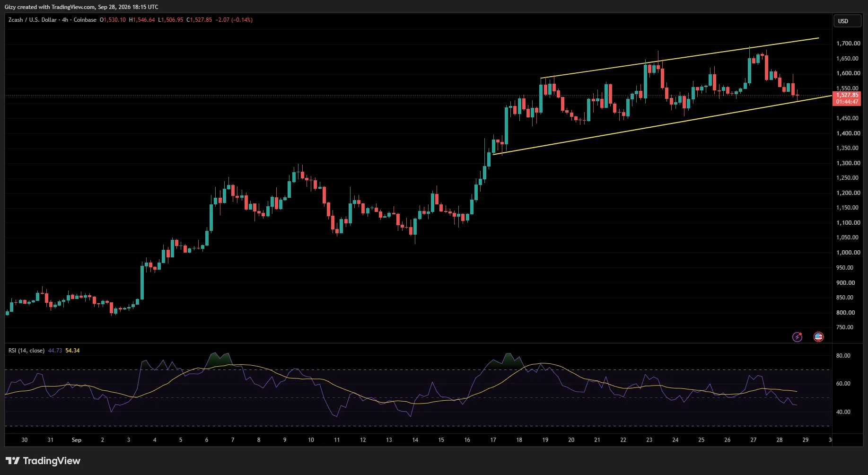This screenshot has height=475, width=868.
Task: Click the yellow RSI moving average value 54.34
Action: click(x=72, y=351)
